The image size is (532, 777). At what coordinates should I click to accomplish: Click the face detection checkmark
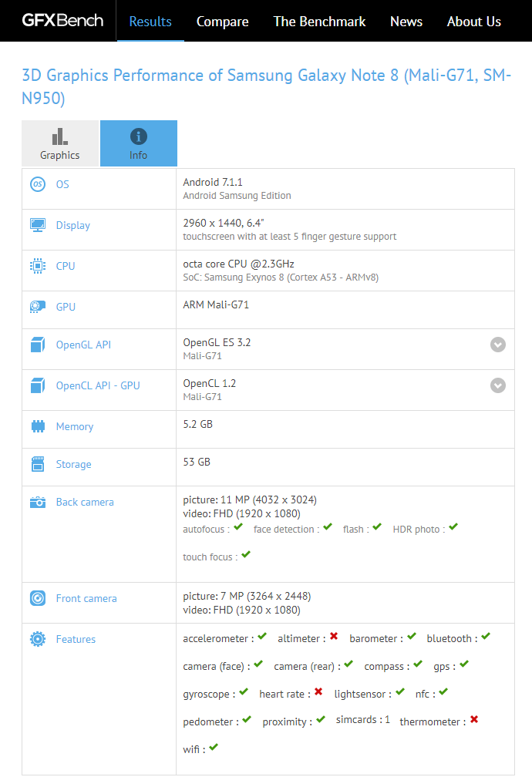(x=327, y=526)
